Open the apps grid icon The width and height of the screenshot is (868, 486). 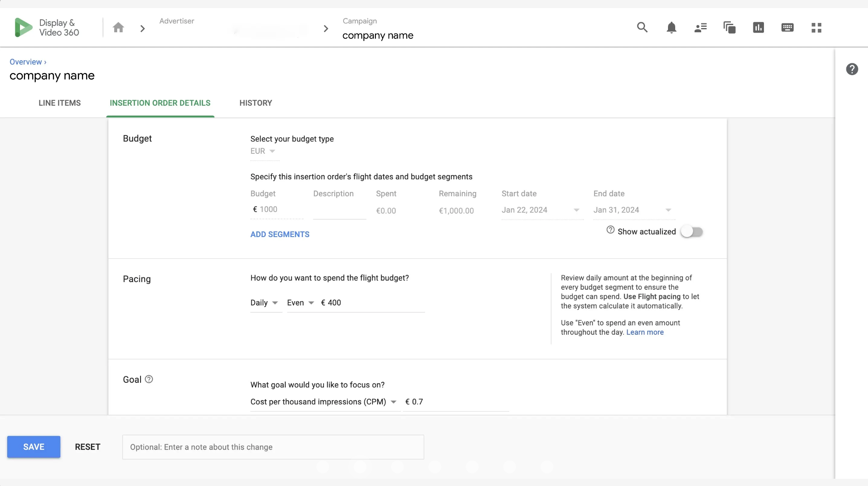coord(816,28)
